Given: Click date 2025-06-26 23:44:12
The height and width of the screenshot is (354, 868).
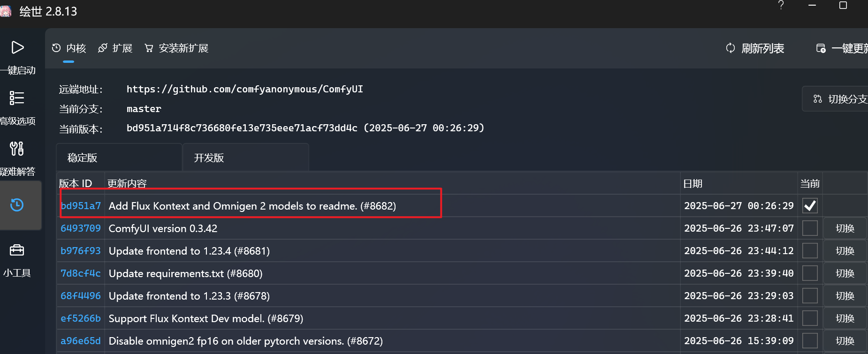Looking at the screenshot, I should (739, 251).
